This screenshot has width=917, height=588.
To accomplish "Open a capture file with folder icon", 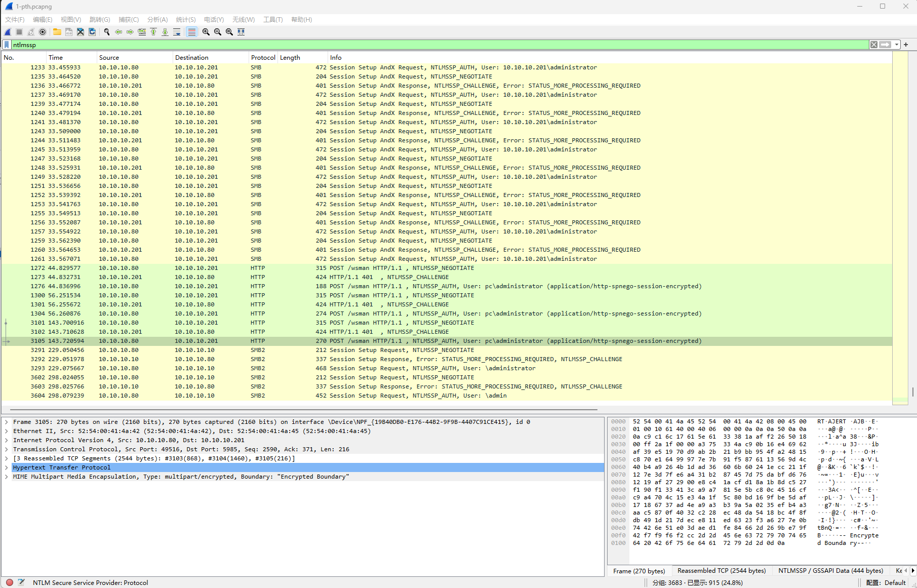I will [57, 32].
